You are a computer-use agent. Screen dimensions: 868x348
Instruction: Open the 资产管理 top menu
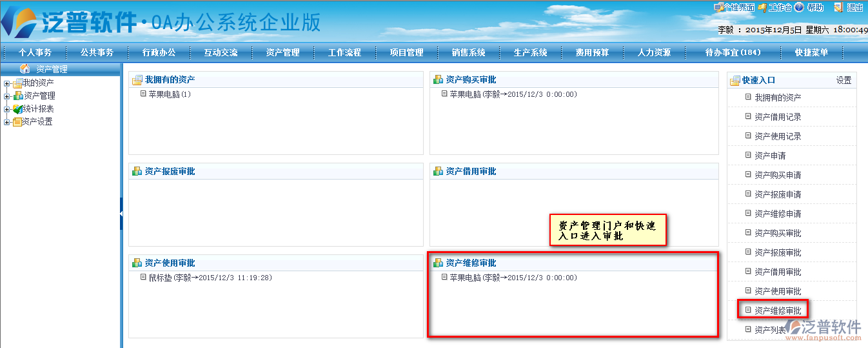point(282,52)
